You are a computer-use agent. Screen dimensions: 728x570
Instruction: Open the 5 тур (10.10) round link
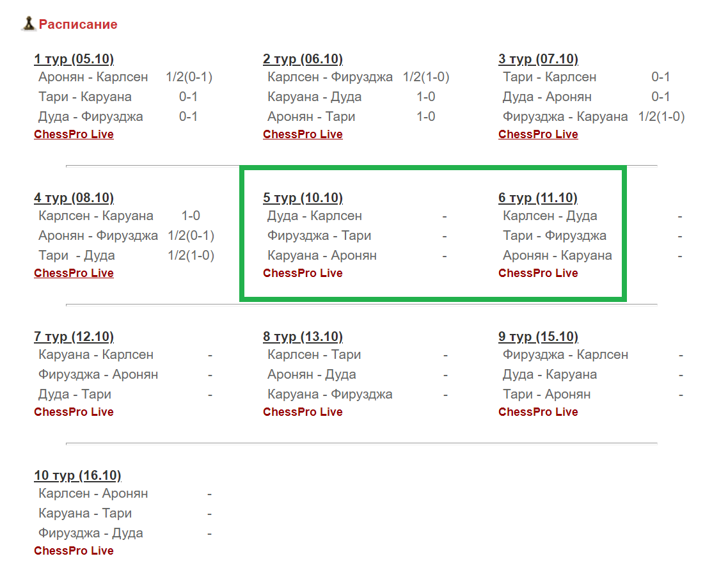tap(303, 198)
